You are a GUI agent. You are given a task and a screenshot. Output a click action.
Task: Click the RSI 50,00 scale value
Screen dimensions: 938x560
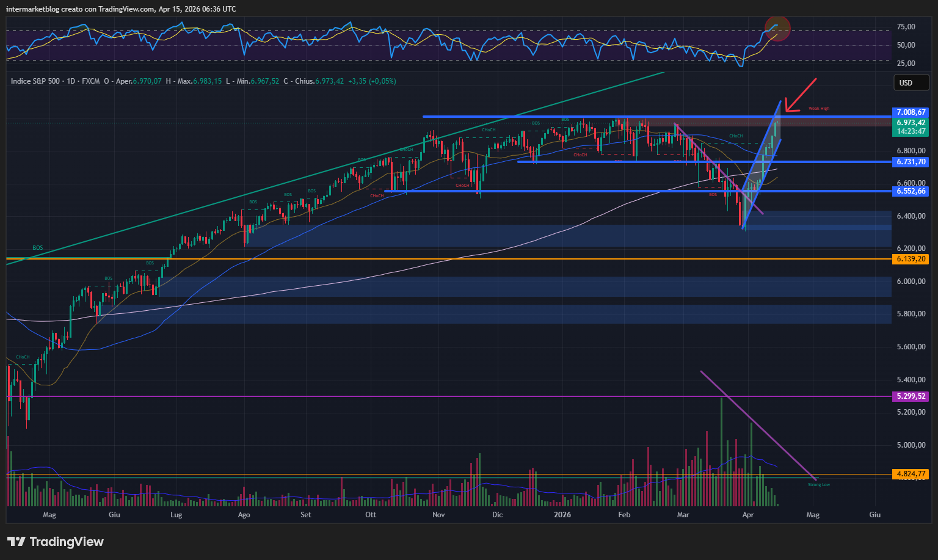(906, 45)
